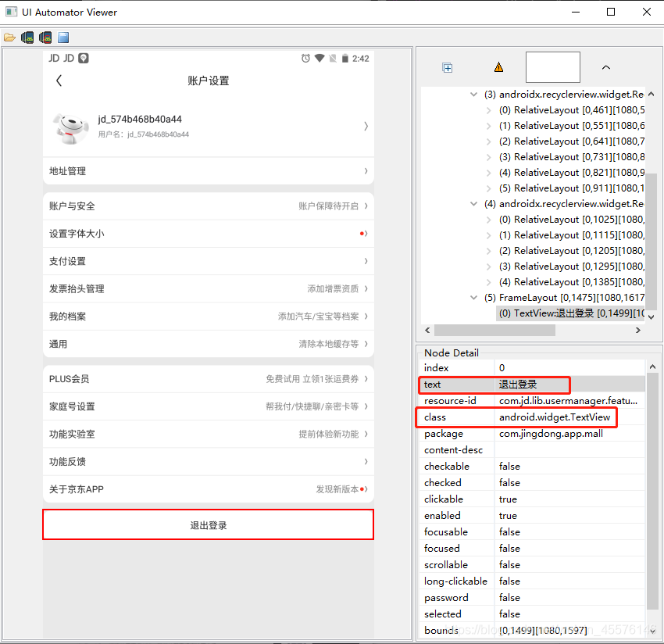Click the index row in Node Detail
Image resolution: width=664 pixels, height=644 pixels.
tap(532, 368)
